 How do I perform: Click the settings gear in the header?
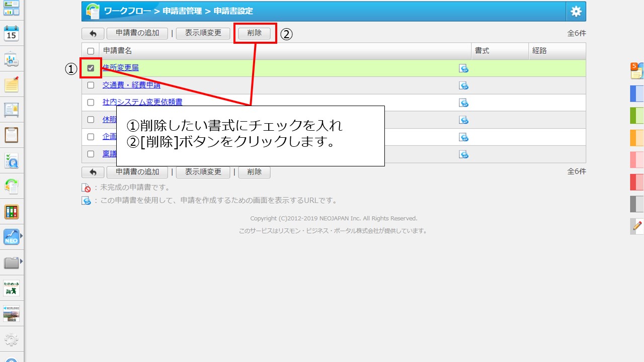click(x=576, y=11)
